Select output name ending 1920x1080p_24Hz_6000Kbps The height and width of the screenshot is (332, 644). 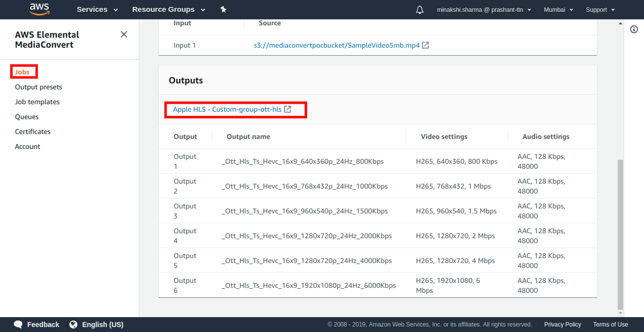coord(308,285)
